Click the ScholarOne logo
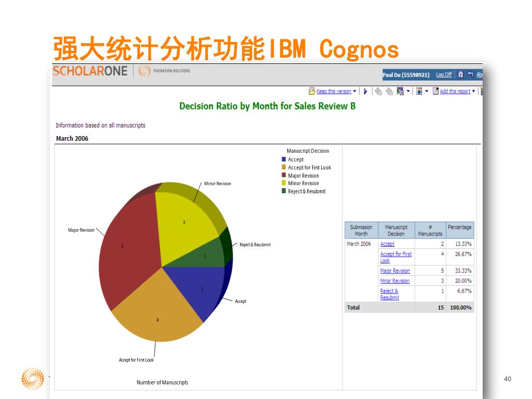This screenshot has height=399, width=532. (90, 71)
